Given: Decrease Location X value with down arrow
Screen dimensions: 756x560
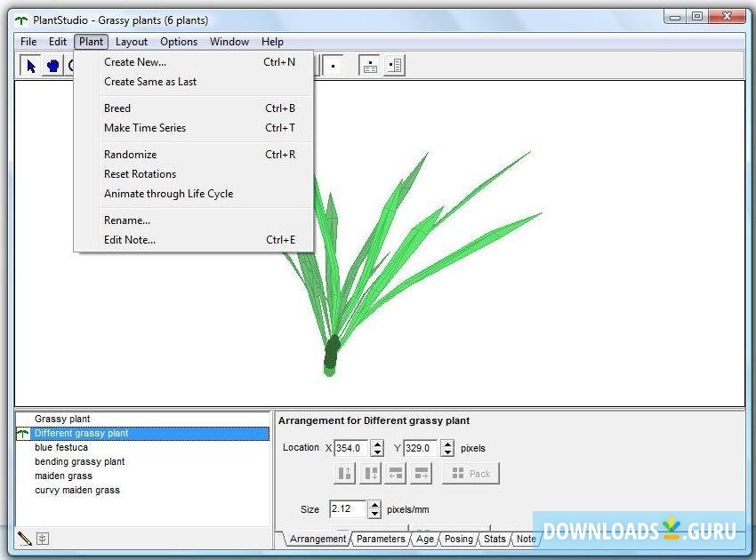Looking at the screenshot, I should [377, 452].
